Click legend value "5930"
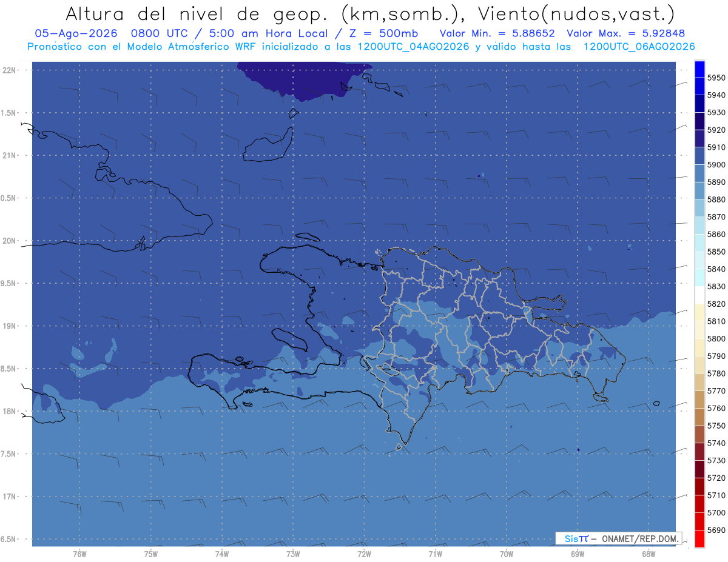This screenshot has width=728, height=562. [x=716, y=112]
